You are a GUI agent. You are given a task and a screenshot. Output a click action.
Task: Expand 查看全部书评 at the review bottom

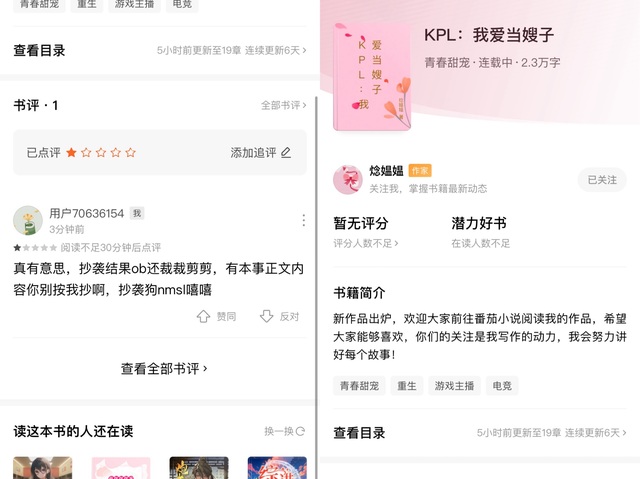coord(164,369)
